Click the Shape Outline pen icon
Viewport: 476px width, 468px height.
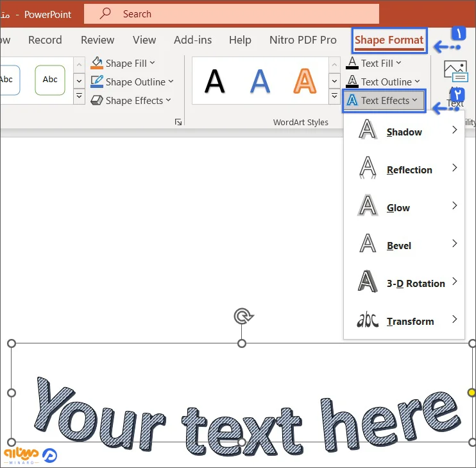pyautogui.click(x=97, y=82)
